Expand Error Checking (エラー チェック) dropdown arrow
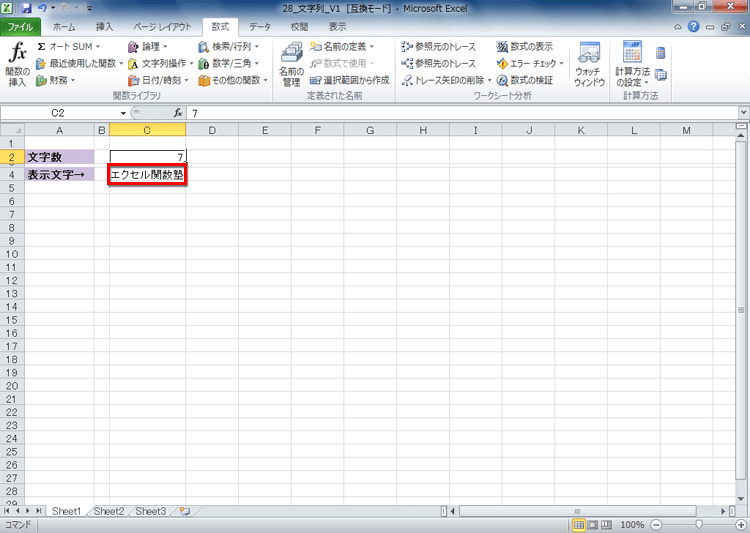The image size is (750, 533). (562, 63)
